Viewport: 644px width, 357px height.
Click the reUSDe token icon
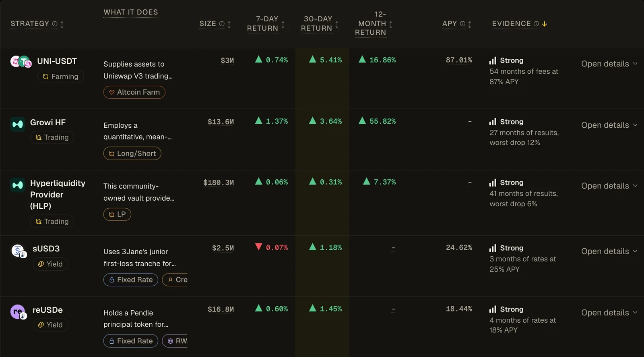(x=19, y=312)
